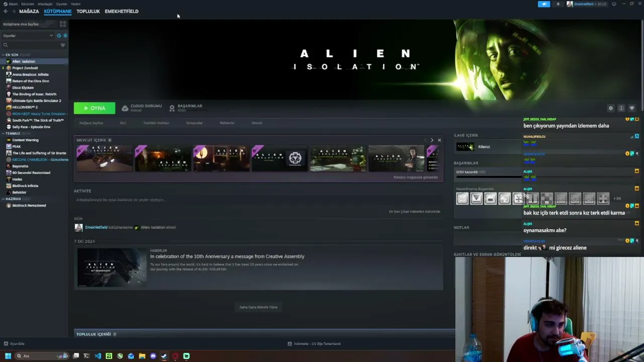Click the Cloud Durumu cloud icon
644x362 pixels.
click(125, 108)
